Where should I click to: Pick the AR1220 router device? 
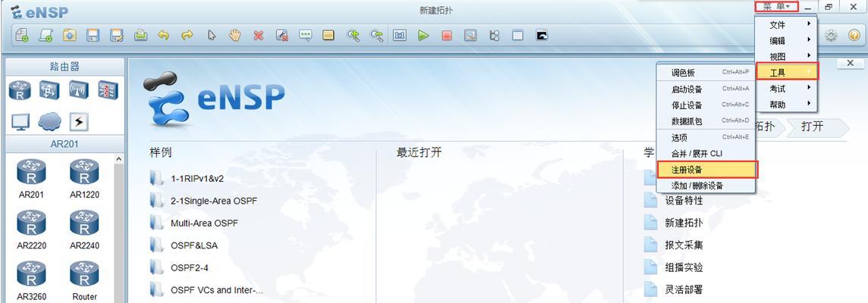point(84,179)
